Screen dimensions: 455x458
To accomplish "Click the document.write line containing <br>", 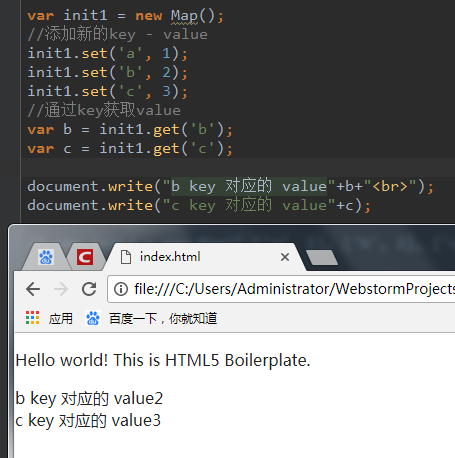I will (x=230, y=186).
